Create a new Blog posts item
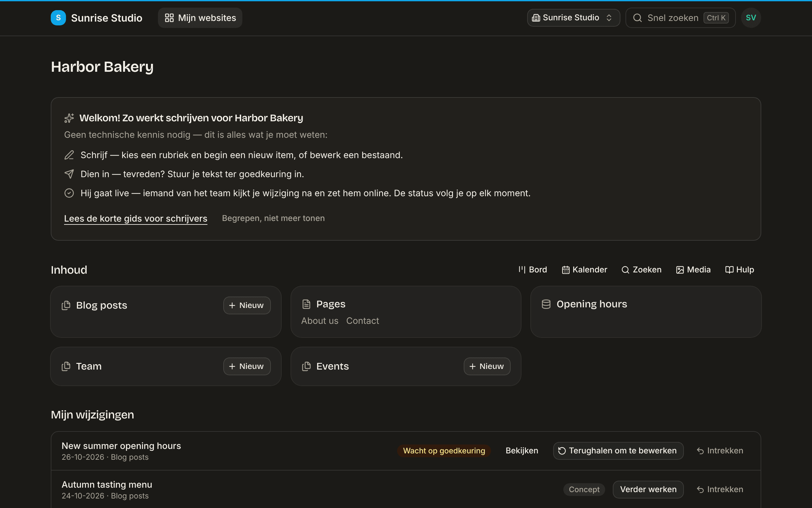This screenshot has width=812, height=508. point(247,305)
